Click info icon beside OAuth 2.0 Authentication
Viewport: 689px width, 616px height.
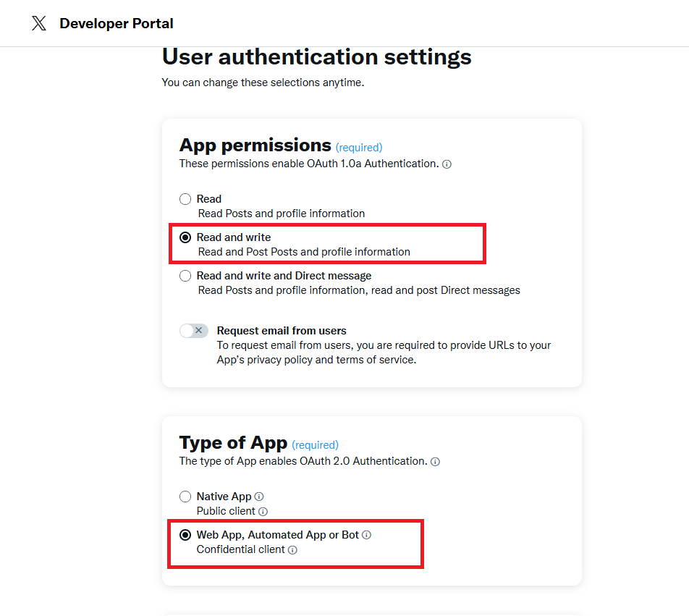pyautogui.click(x=435, y=462)
